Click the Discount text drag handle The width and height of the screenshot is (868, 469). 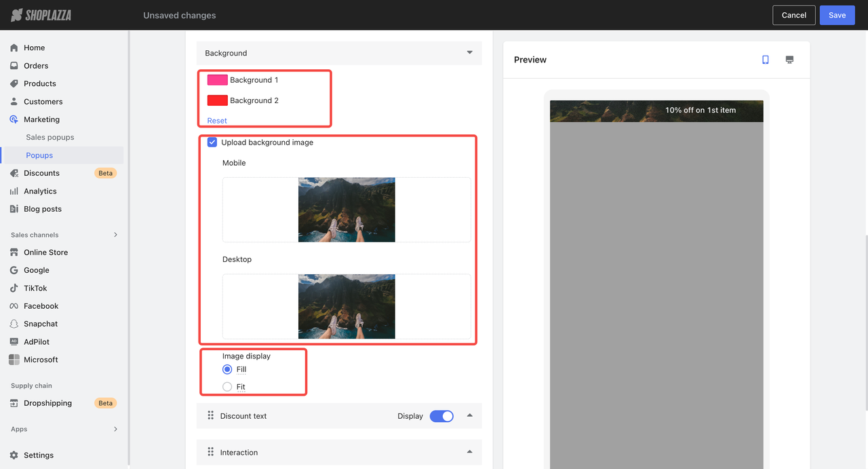click(x=210, y=416)
